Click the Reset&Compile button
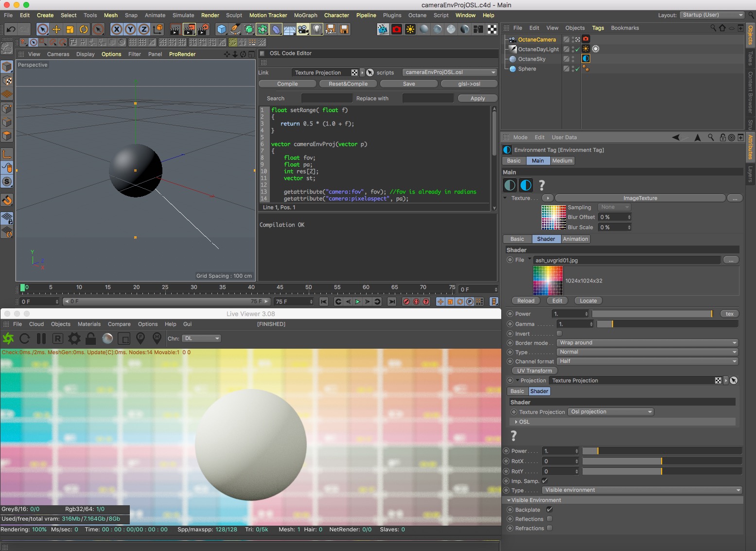This screenshot has width=756, height=551. pos(348,84)
